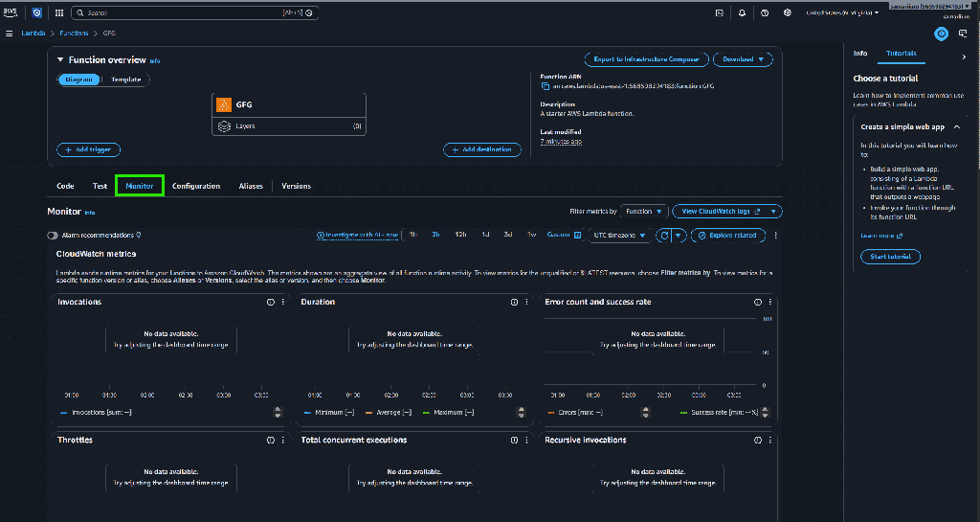Click Add destination button
This screenshot has width=980, height=522.
(x=482, y=150)
